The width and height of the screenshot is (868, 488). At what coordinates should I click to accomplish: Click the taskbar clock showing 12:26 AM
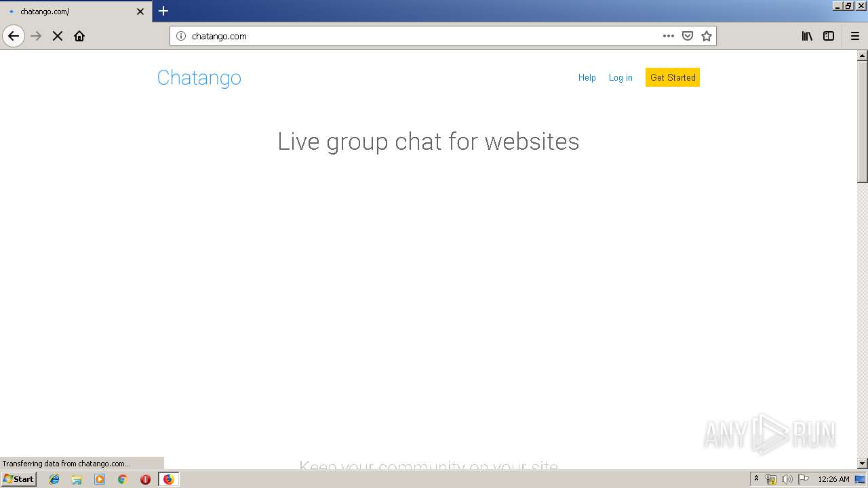coord(833,479)
